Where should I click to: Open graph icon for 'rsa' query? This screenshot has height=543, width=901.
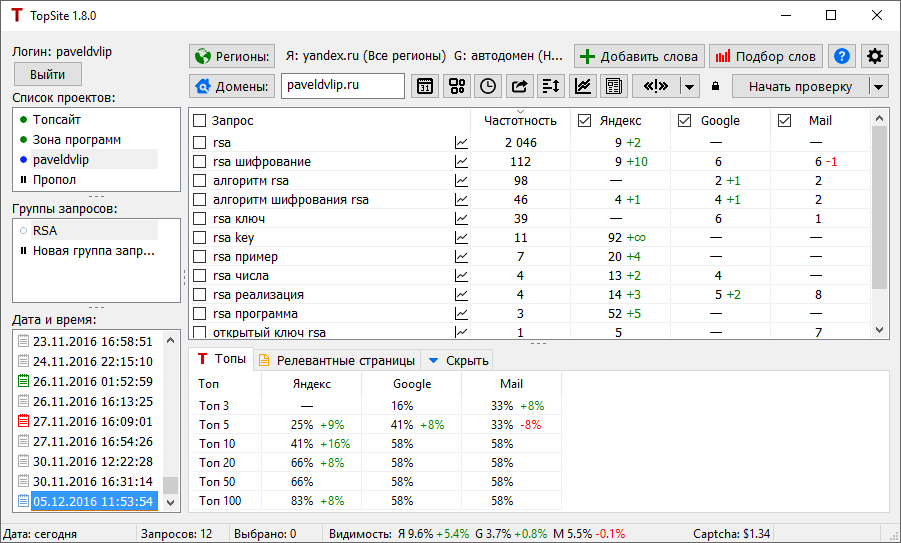461,143
